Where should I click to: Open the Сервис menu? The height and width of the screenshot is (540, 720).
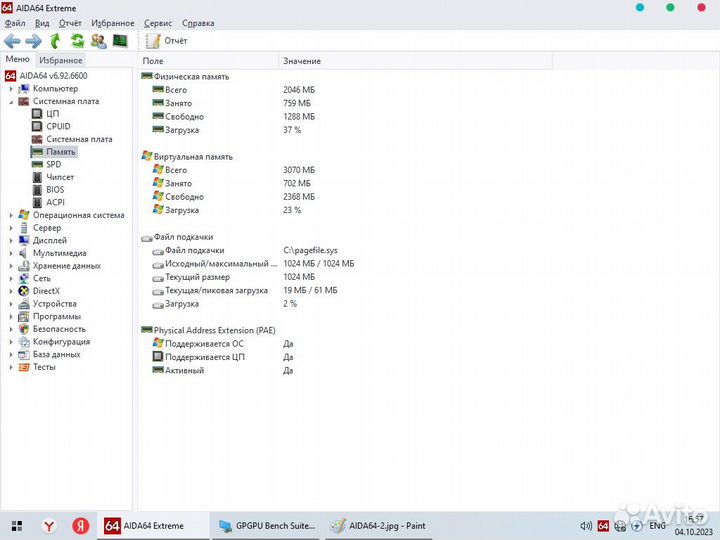point(157,22)
